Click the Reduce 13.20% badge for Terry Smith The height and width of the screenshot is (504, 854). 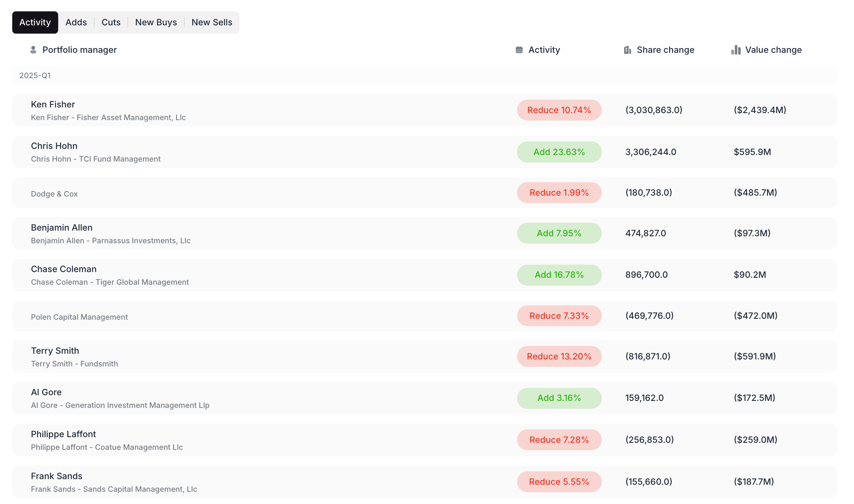tap(559, 356)
